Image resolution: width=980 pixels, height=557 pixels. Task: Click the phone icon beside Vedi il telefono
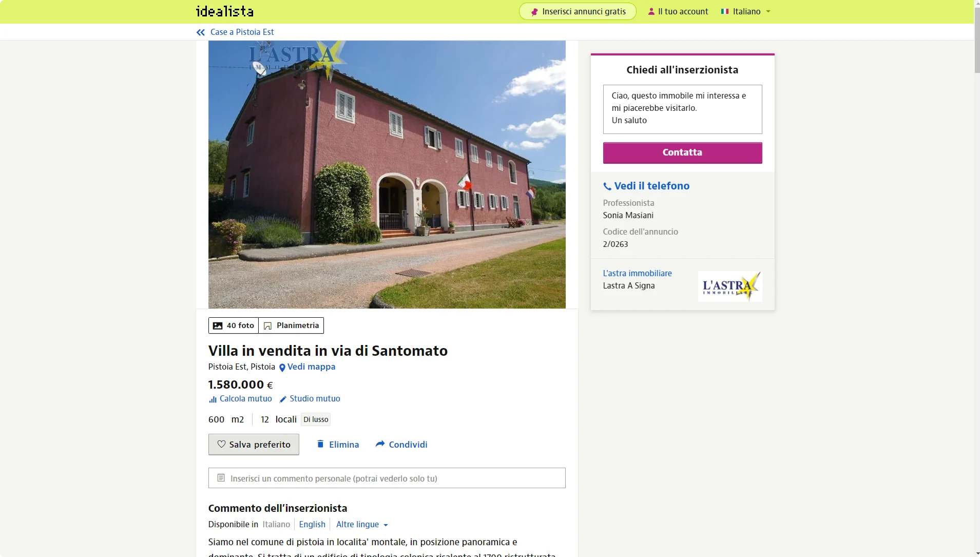pyautogui.click(x=607, y=186)
